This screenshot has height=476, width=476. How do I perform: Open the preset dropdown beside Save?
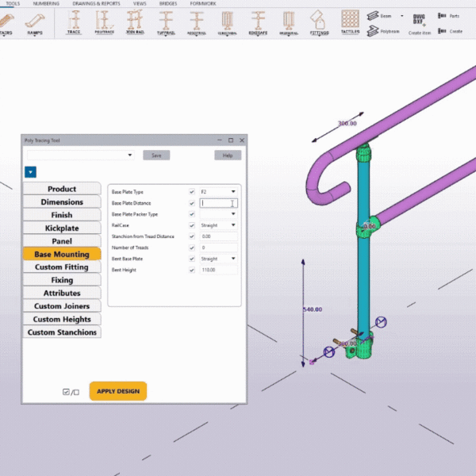coord(129,155)
